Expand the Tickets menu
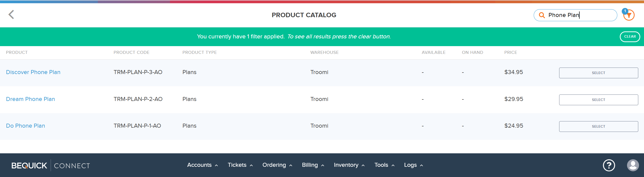 pyautogui.click(x=240, y=165)
